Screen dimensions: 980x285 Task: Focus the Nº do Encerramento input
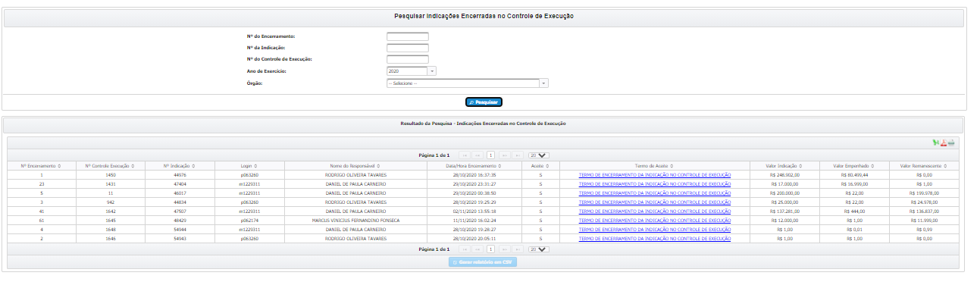[408, 36]
